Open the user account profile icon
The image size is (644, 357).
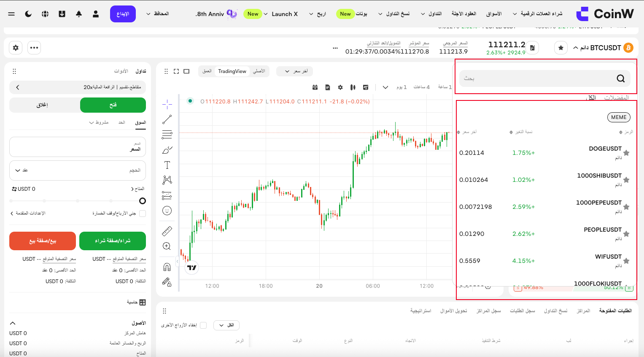pos(96,14)
